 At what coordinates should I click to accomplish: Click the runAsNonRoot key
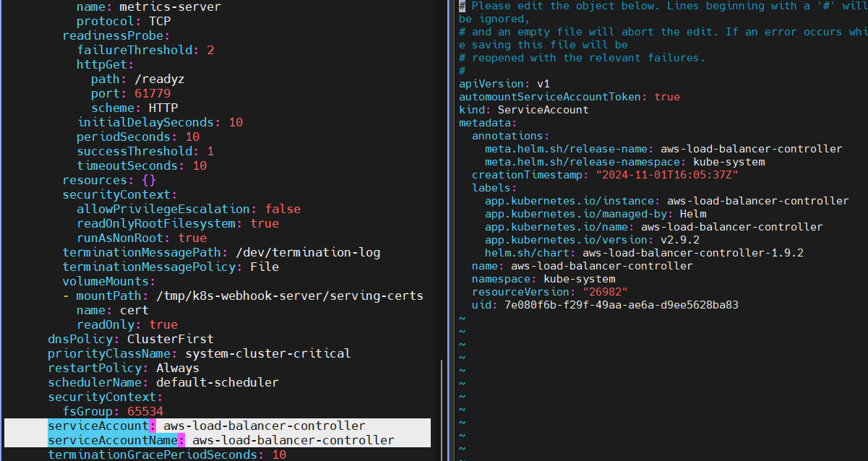(x=124, y=238)
